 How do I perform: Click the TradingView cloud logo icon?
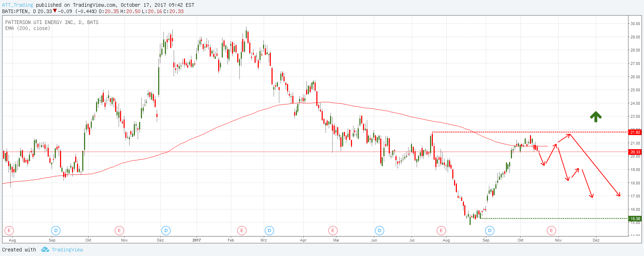point(45,250)
